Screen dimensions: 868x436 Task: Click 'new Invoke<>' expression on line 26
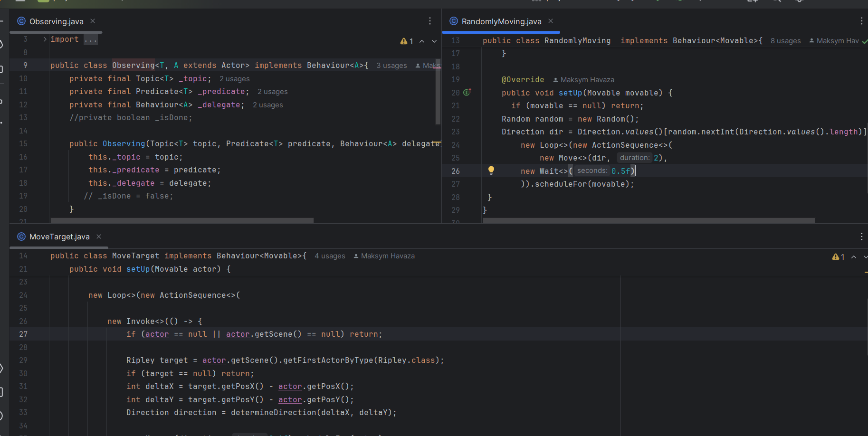coord(136,322)
